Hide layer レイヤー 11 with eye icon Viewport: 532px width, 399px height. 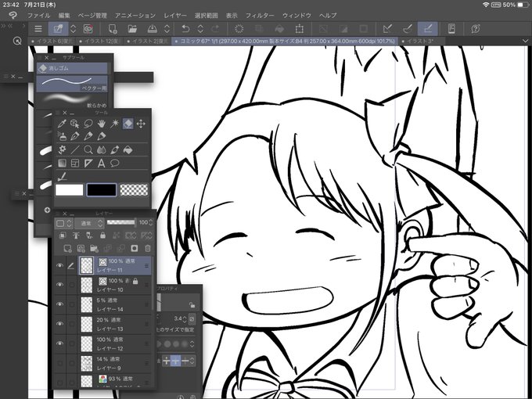click(59, 265)
